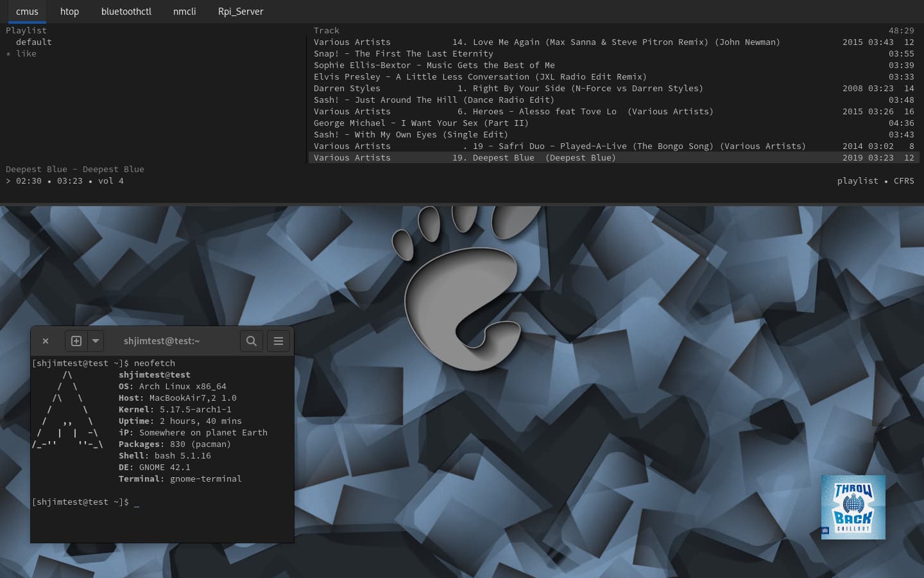The height and width of the screenshot is (578, 924).
Task: Select the like playlist
Action: (26, 54)
